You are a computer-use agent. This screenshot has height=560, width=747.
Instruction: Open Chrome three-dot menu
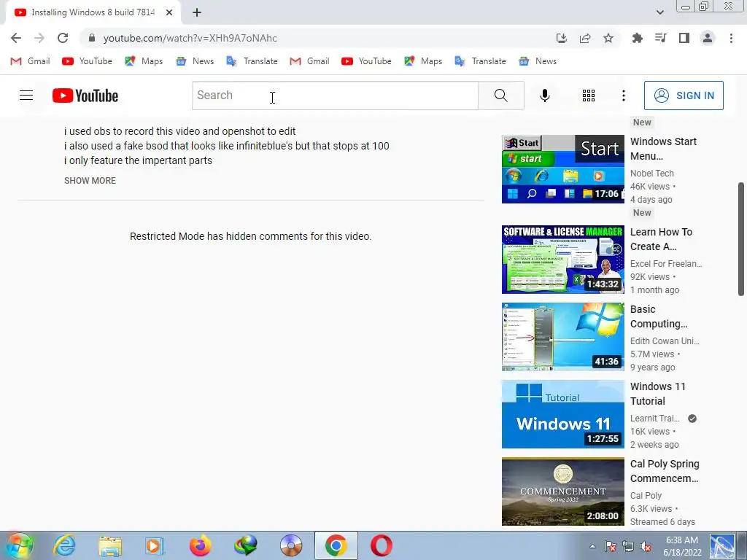click(731, 38)
